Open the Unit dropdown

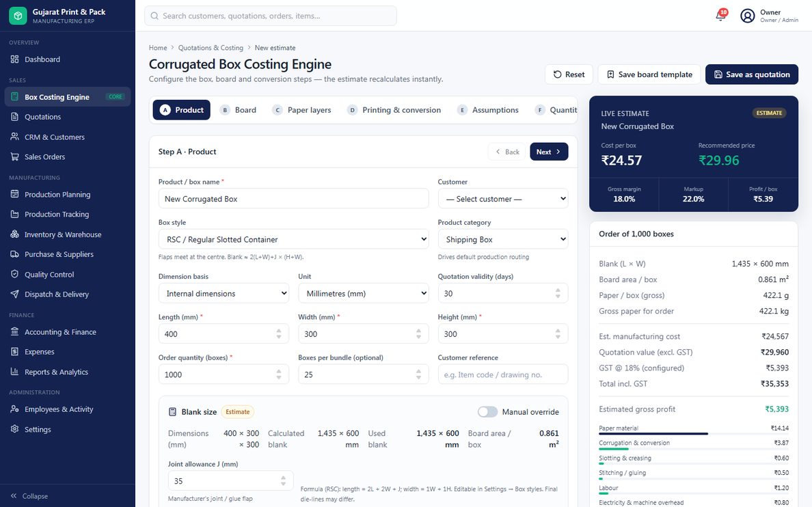point(364,294)
